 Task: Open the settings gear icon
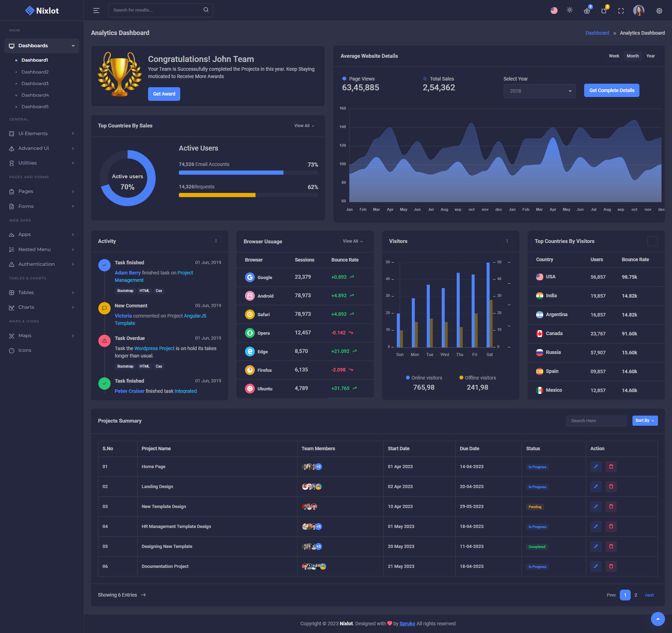tap(659, 11)
